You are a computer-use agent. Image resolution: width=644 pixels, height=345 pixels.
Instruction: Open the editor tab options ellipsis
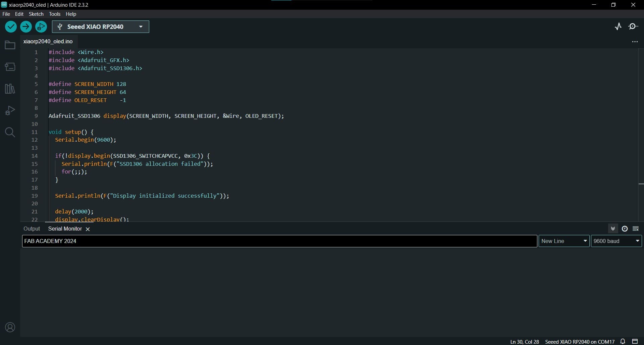(x=635, y=42)
